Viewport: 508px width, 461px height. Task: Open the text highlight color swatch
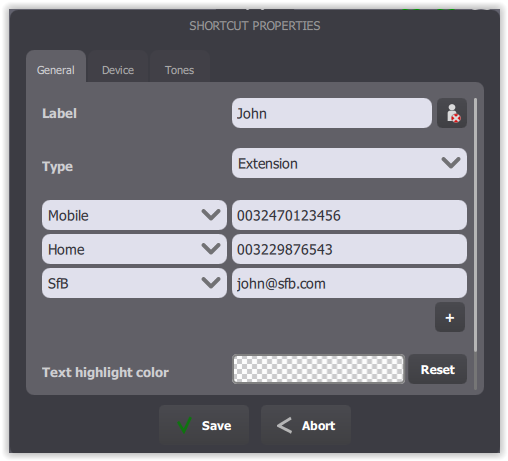318,369
